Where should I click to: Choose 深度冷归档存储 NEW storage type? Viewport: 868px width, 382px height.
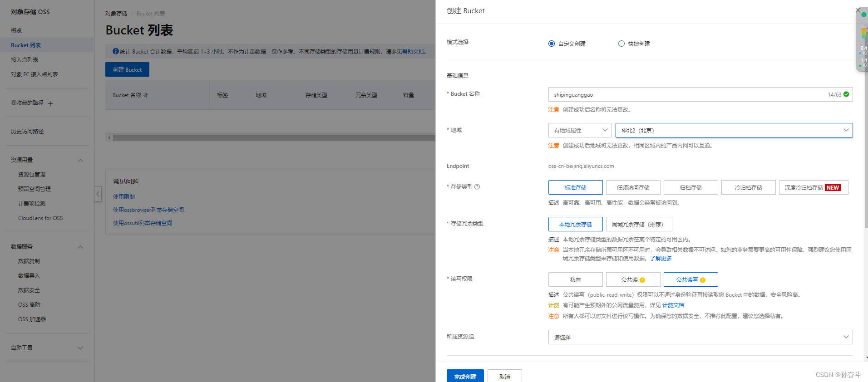(814, 187)
